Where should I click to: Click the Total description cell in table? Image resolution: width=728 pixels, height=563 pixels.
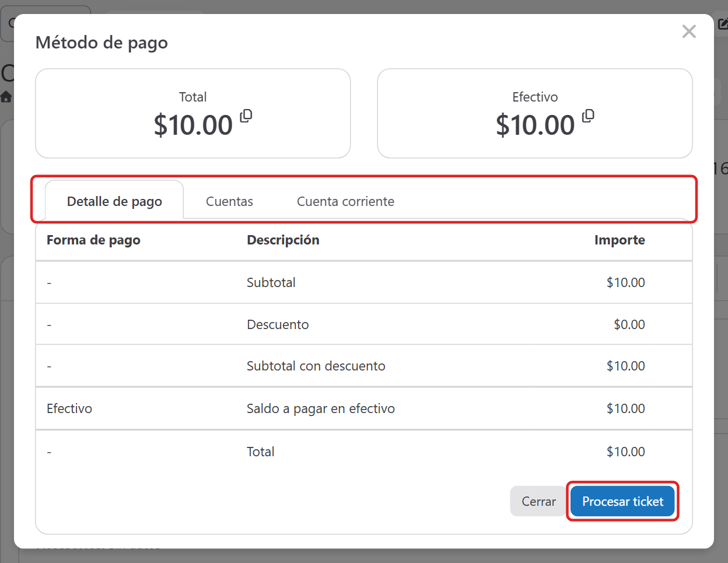[261, 452]
